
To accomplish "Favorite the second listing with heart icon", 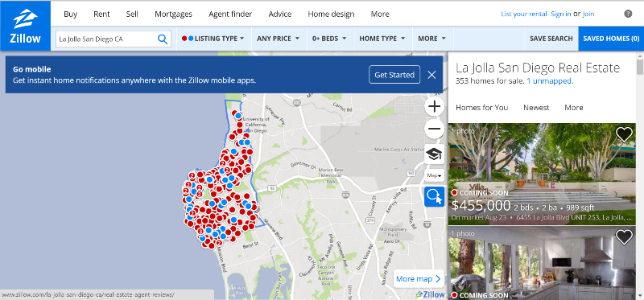I will point(624,237).
